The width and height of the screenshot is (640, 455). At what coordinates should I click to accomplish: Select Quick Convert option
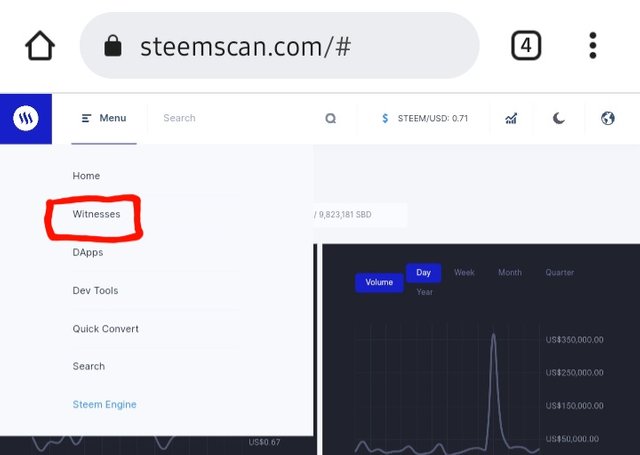(x=105, y=329)
